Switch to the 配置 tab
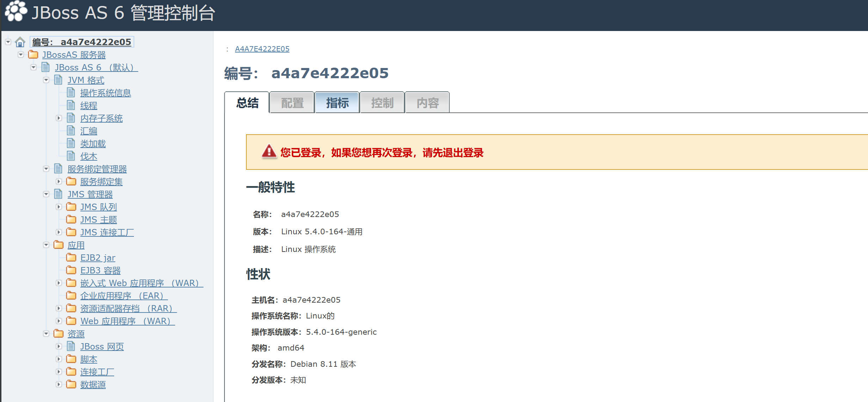This screenshot has width=868, height=402. 292,103
